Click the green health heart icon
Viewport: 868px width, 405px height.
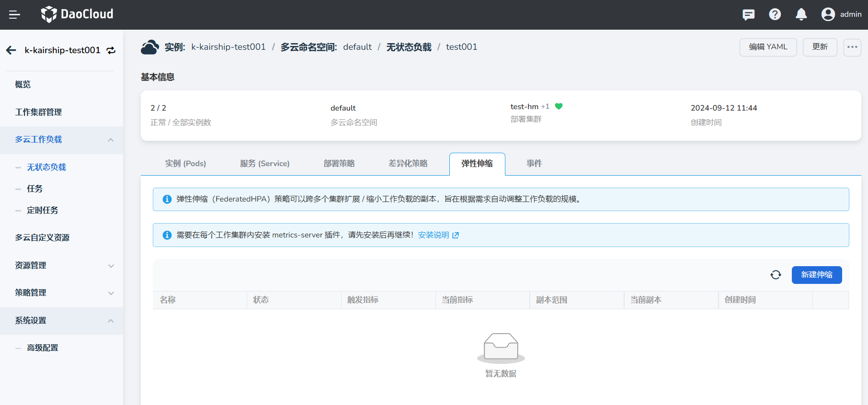(559, 106)
